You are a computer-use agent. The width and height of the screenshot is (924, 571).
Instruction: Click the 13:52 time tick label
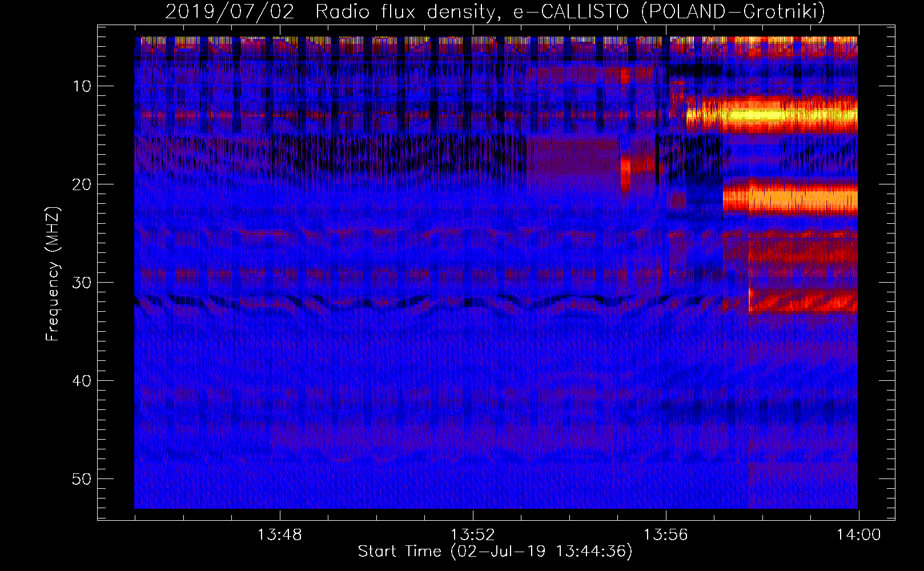pos(473,535)
